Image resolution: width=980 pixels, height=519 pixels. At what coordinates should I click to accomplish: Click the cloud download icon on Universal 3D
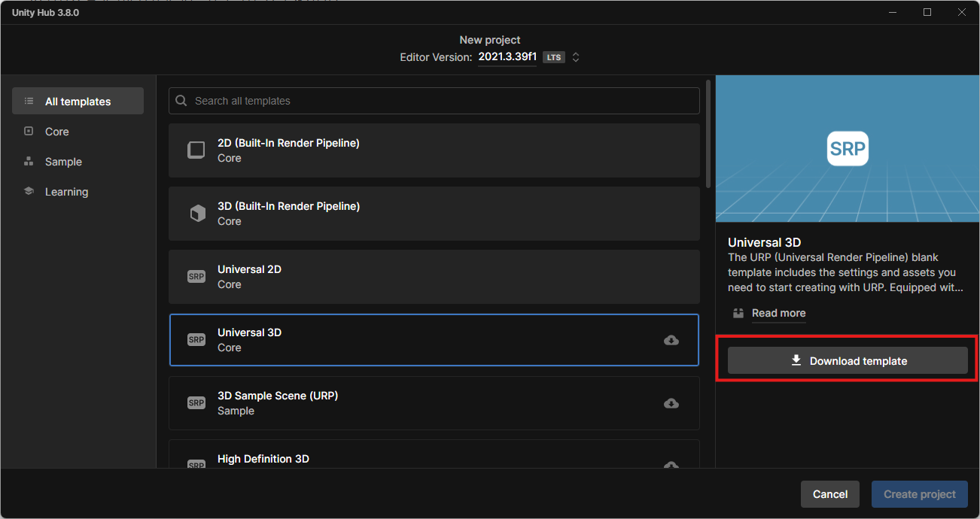point(671,340)
